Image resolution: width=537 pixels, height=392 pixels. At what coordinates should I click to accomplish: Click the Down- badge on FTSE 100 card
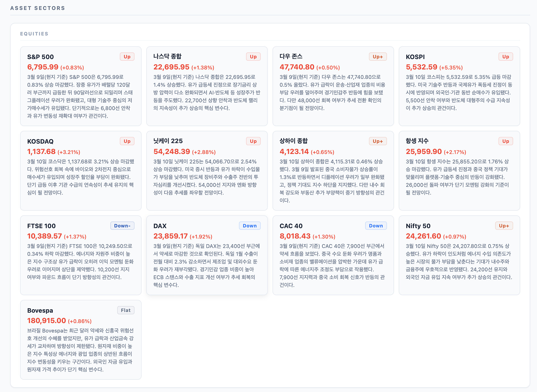(x=122, y=226)
